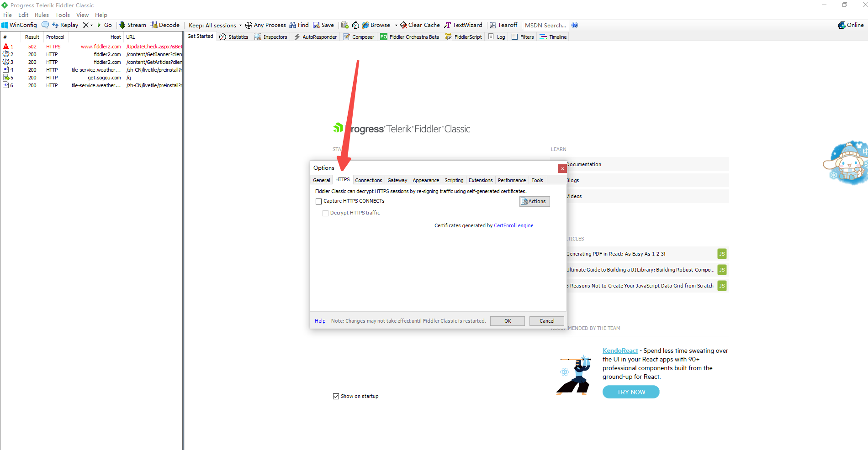The height and width of the screenshot is (450, 868).
Task: Click the KendoReact link
Action: 620,351
